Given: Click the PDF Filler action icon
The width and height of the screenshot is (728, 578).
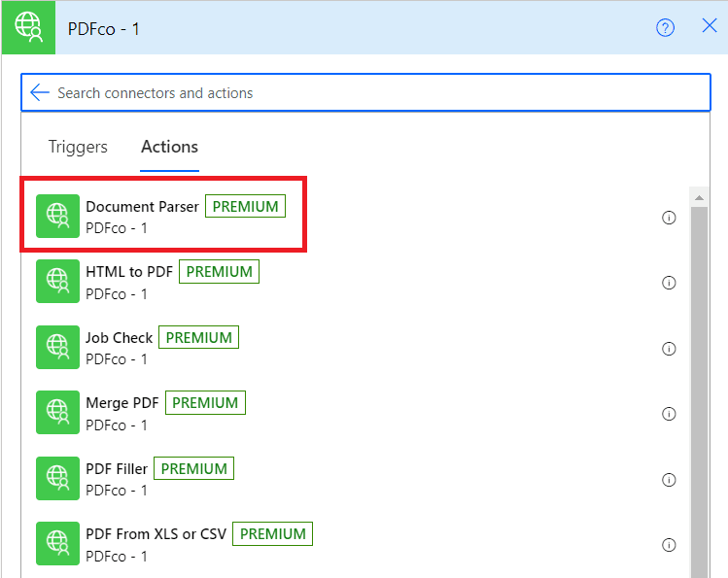Looking at the screenshot, I should coord(57,479).
